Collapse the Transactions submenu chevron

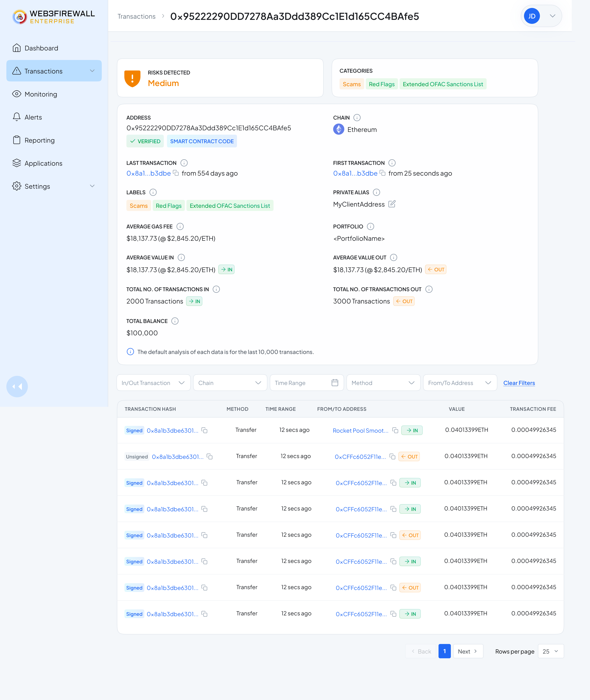click(x=92, y=71)
